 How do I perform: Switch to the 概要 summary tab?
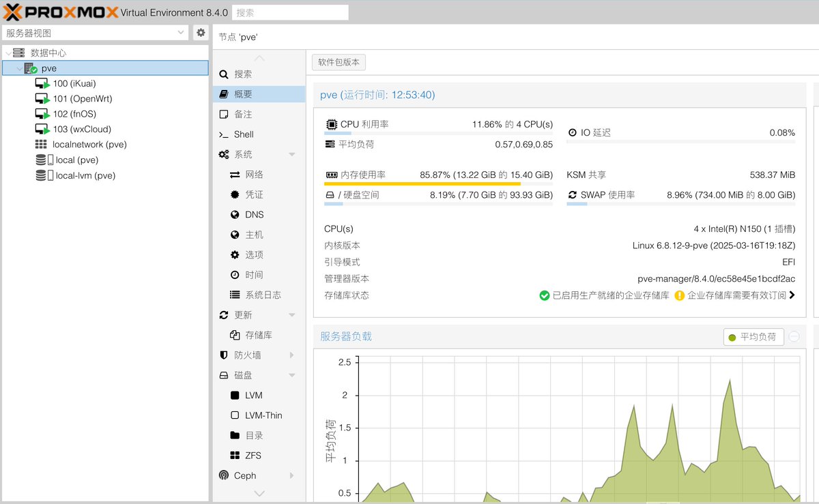(x=252, y=94)
